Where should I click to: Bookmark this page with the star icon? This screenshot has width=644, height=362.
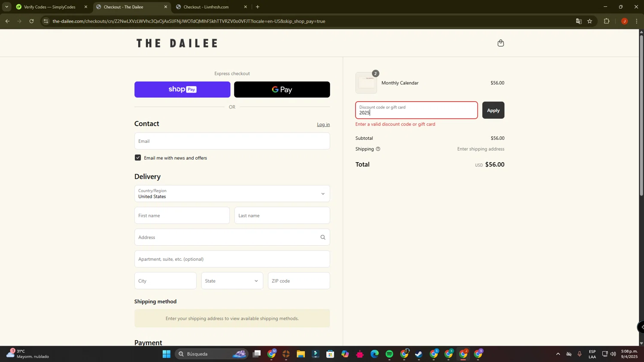(x=590, y=21)
